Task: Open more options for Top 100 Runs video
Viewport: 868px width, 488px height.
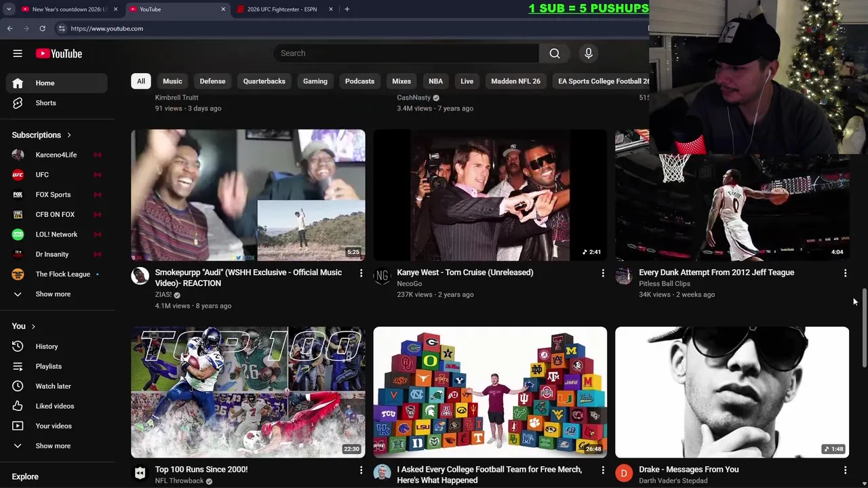Action: [x=361, y=470]
